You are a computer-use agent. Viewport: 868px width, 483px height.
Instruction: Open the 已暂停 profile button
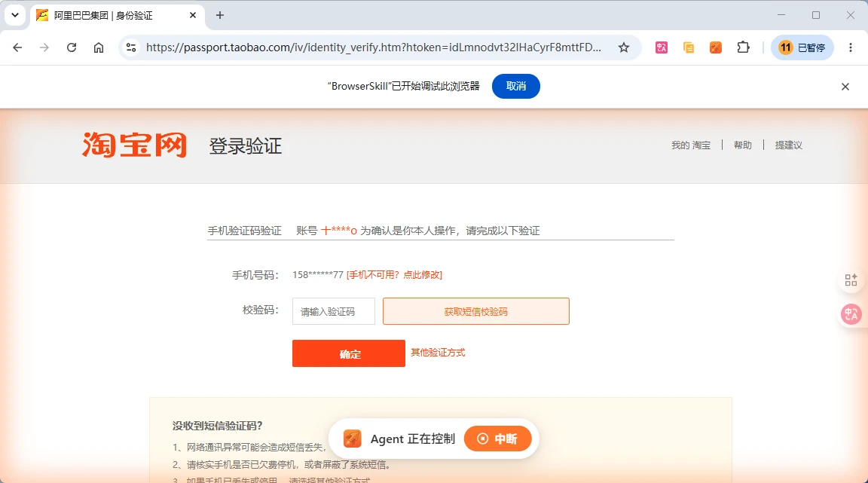click(802, 47)
